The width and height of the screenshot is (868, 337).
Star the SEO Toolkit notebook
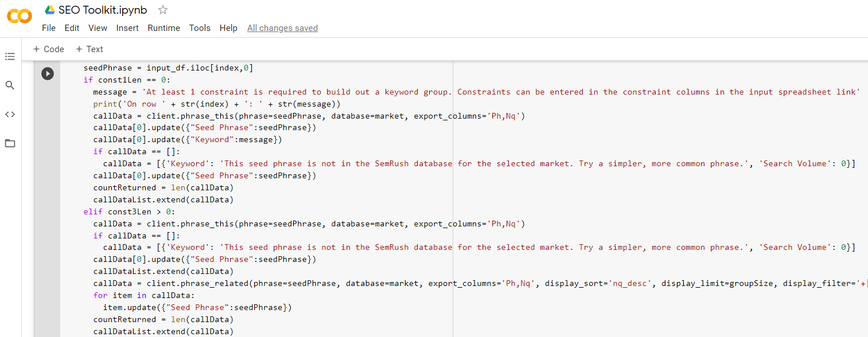(x=163, y=10)
